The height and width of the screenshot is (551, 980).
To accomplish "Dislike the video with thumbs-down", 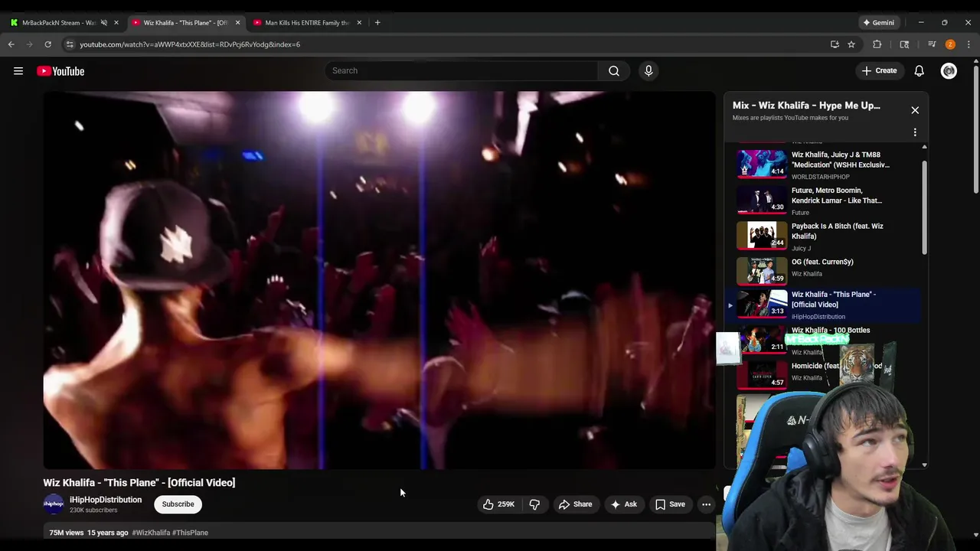I will click(534, 504).
